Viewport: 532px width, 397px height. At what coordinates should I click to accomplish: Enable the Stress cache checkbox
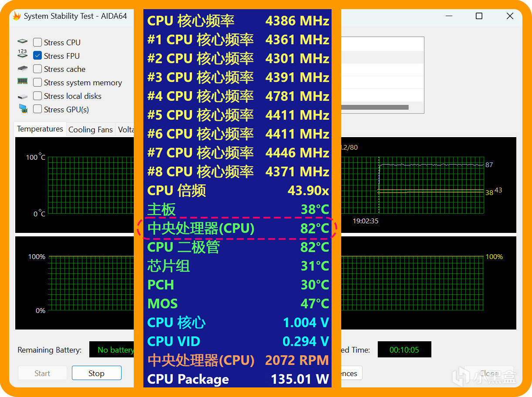point(37,69)
